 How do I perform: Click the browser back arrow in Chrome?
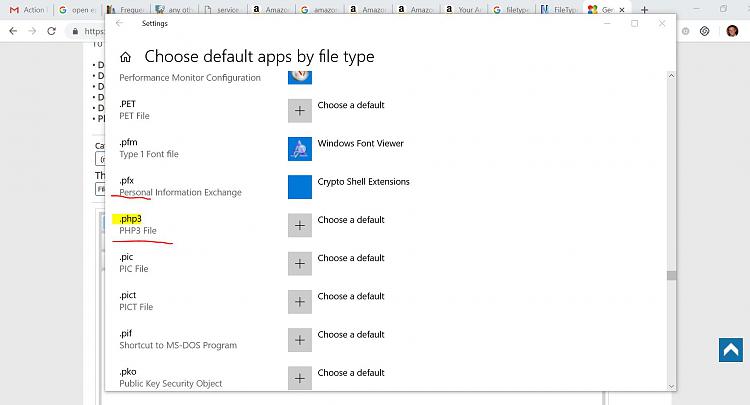[13, 31]
